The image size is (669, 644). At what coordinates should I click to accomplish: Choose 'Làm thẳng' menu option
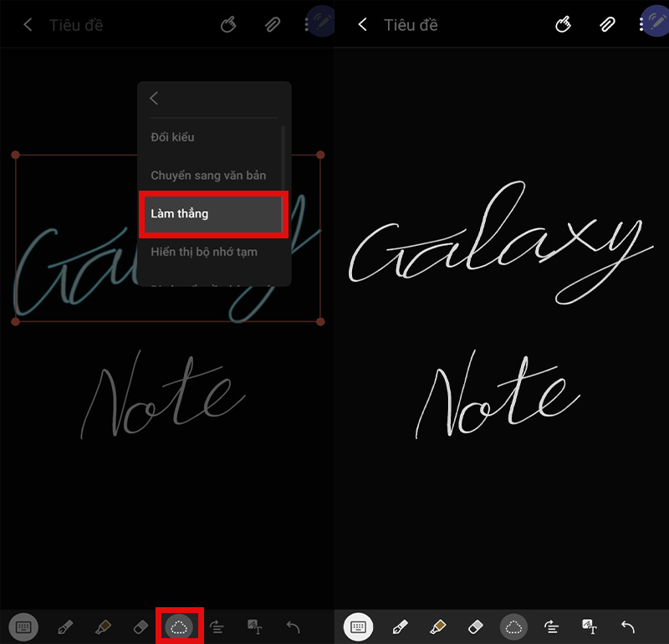point(213,213)
